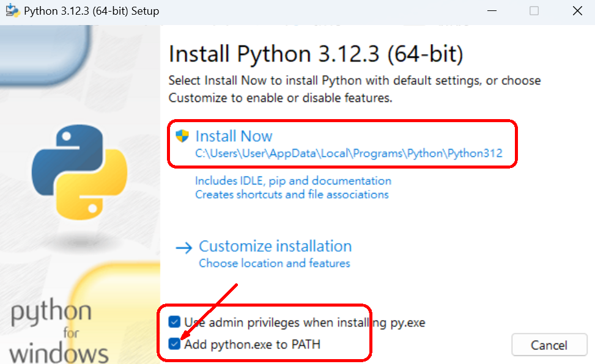This screenshot has height=364, width=595.
Task: Click 'Includes IDLE, pip and documentation' text
Action: point(293,181)
